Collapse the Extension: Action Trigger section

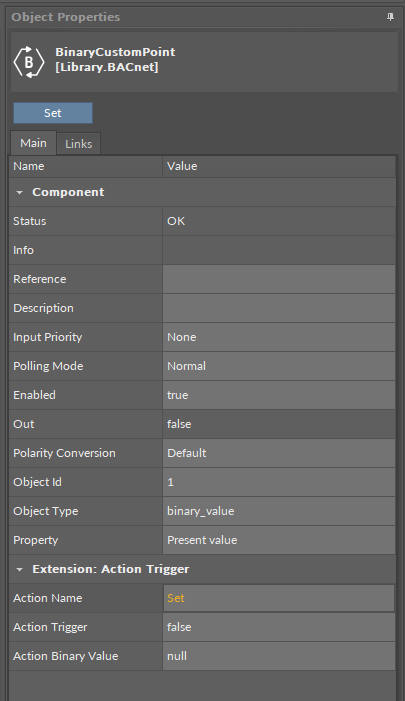tap(19, 570)
